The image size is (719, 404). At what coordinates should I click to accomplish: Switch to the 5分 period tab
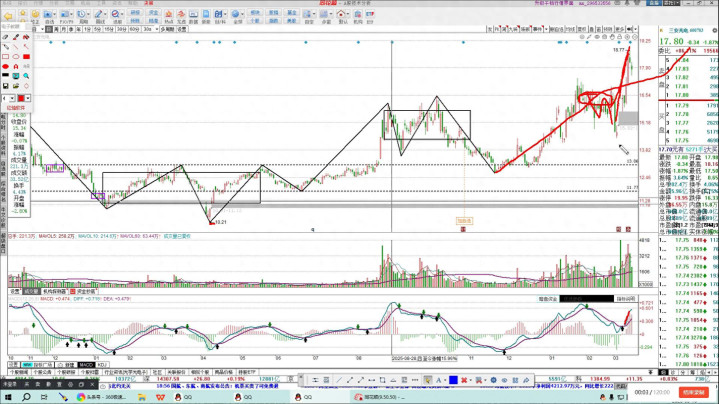97,29
